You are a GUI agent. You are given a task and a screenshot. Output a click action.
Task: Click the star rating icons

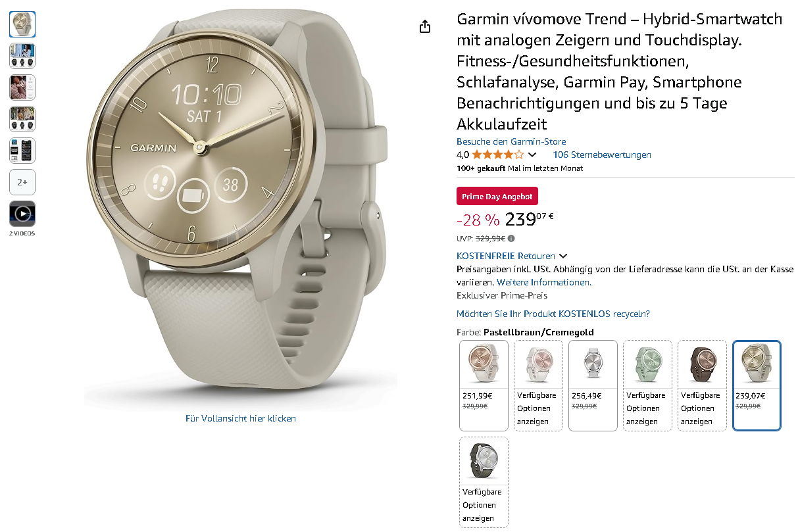(498, 155)
